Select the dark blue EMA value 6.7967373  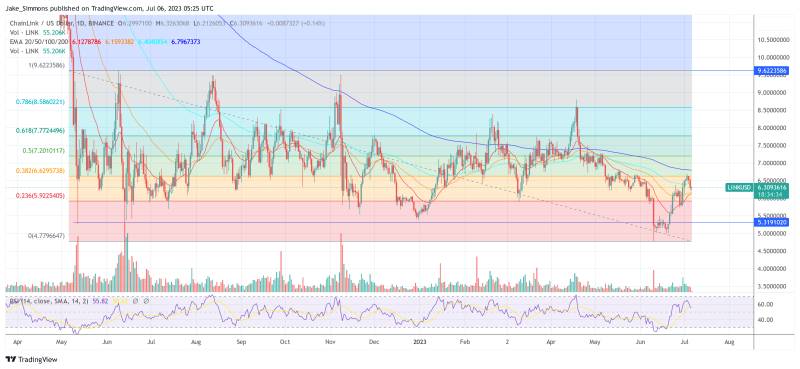(x=185, y=42)
